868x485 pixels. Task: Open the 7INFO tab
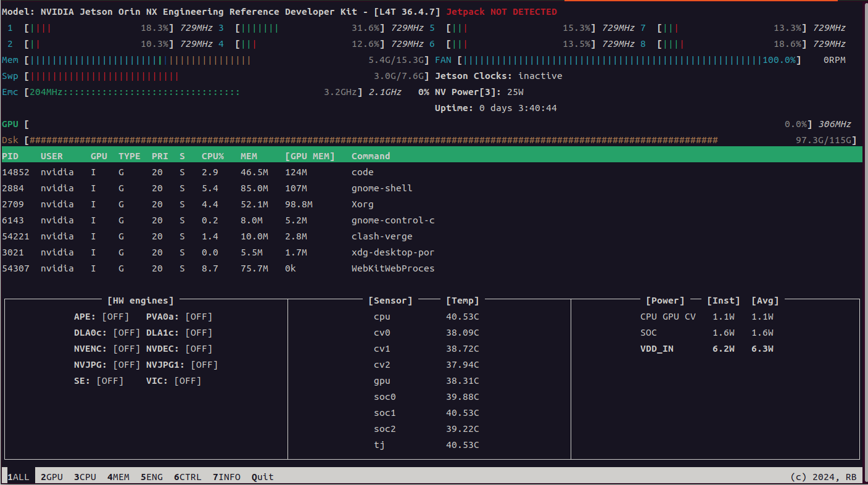point(226,477)
